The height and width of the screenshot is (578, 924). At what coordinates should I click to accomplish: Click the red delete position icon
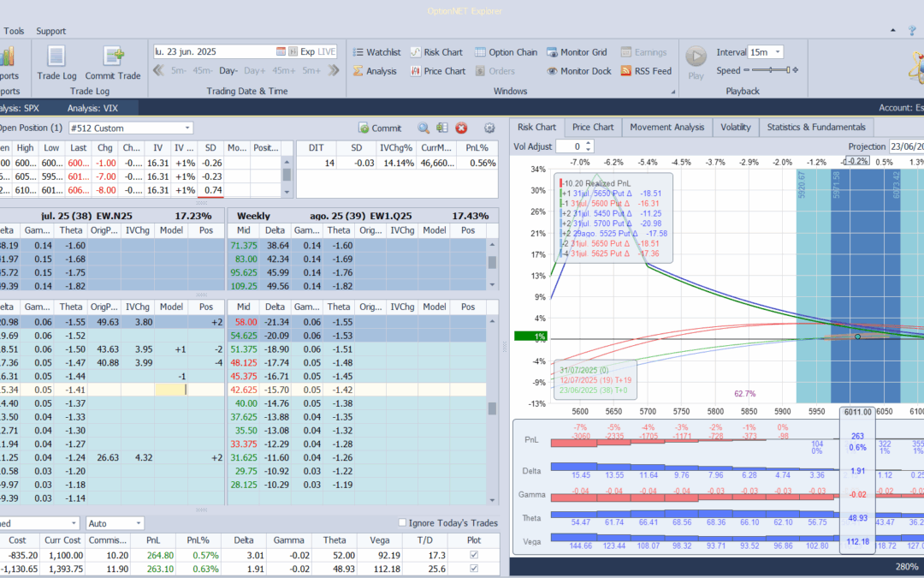(x=461, y=128)
